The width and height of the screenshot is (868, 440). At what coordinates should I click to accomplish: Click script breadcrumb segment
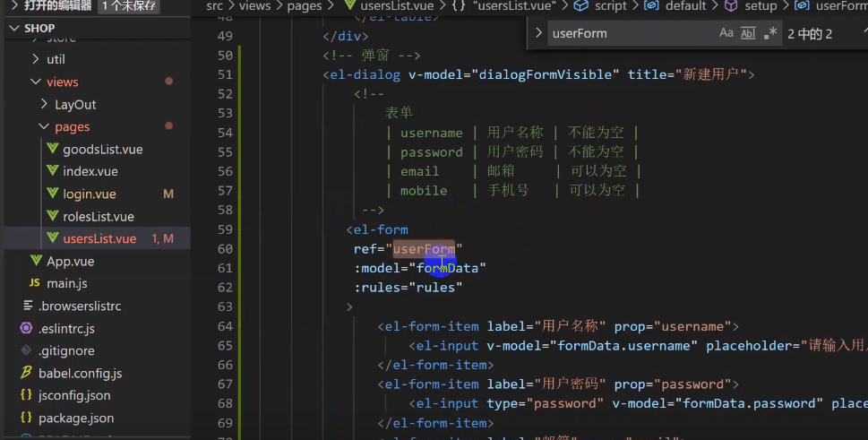[x=611, y=6]
